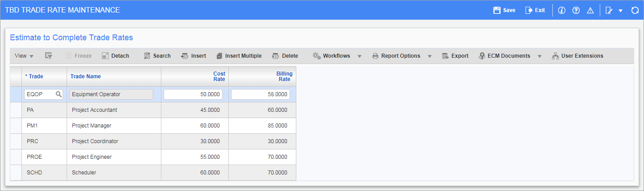The width and height of the screenshot is (644, 191).
Task: Expand the Workflows dropdown arrow
Action: pos(359,56)
